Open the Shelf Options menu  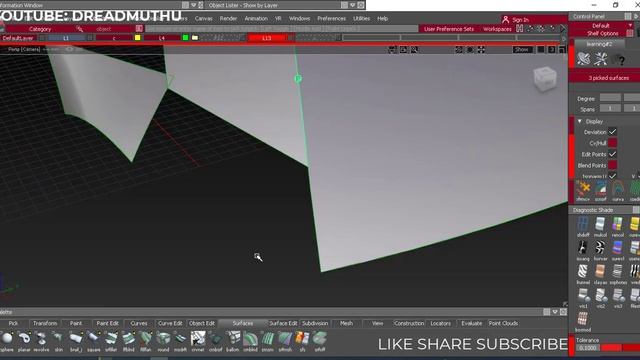(602, 33)
